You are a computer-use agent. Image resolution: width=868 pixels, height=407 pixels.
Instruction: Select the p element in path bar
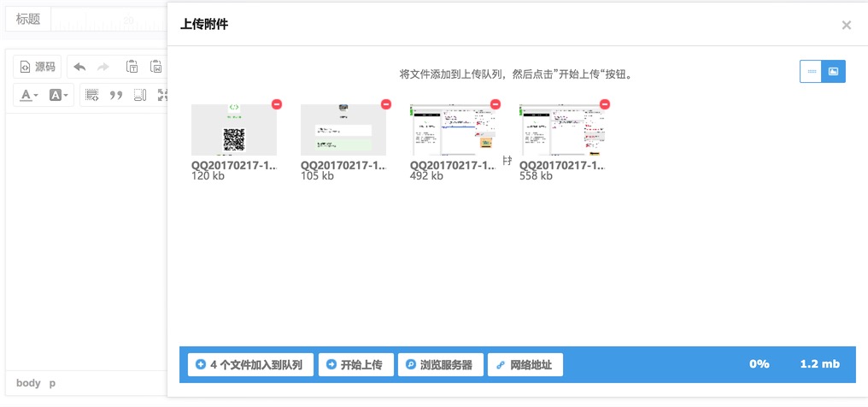52,383
